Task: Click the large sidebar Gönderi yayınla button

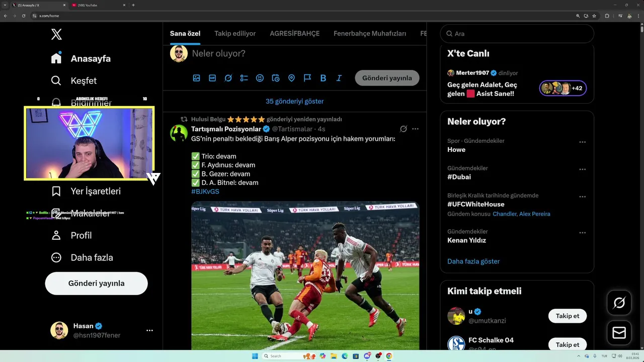Action: tap(96, 283)
